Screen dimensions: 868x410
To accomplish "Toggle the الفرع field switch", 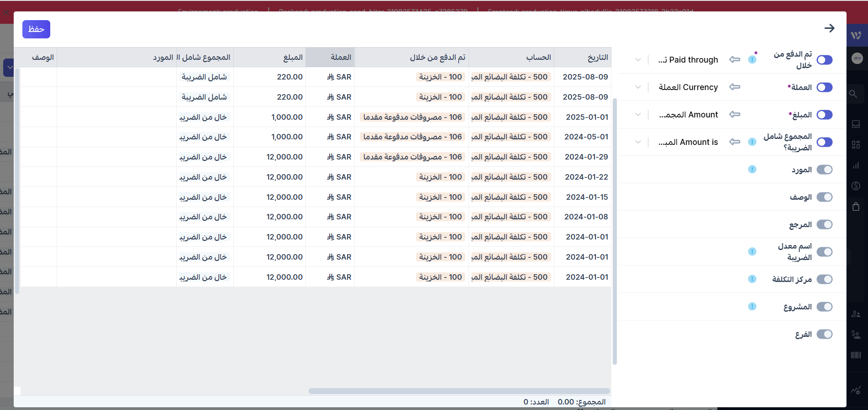I will pyautogui.click(x=824, y=334).
